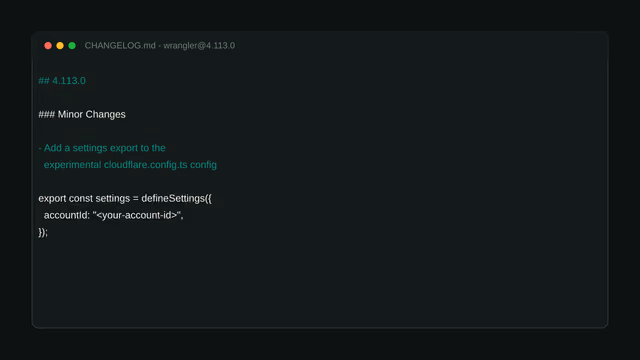Click the hash symbols before 'Minor Changes'
The image size is (640, 360).
coord(47,114)
